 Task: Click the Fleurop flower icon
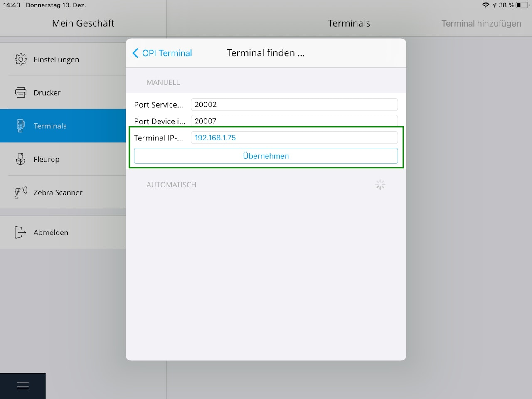(x=20, y=159)
